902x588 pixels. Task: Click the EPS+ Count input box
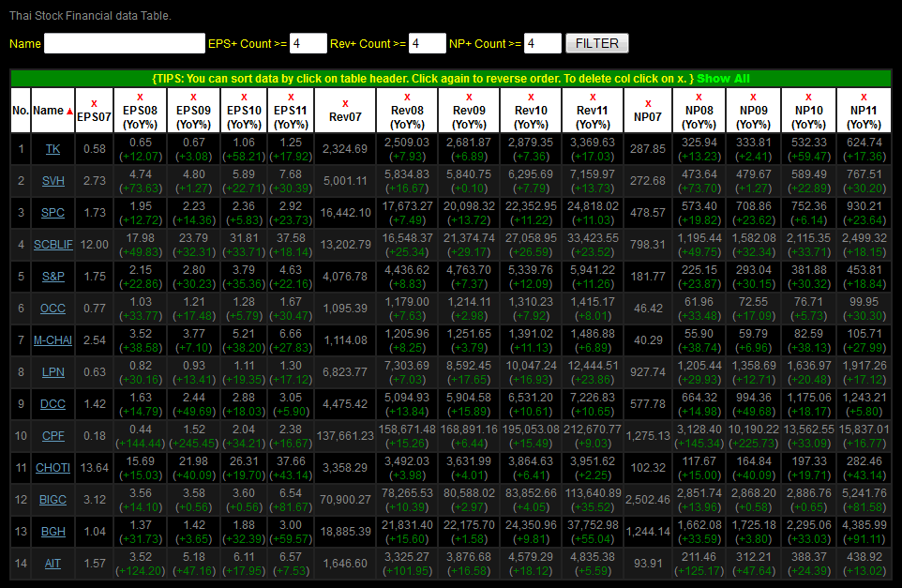click(x=308, y=43)
